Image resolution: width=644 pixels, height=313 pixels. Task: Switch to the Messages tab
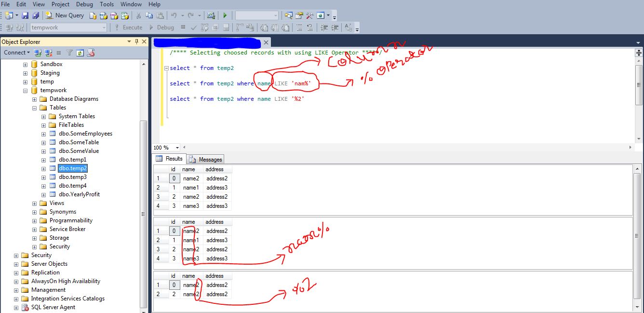pos(206,159)
